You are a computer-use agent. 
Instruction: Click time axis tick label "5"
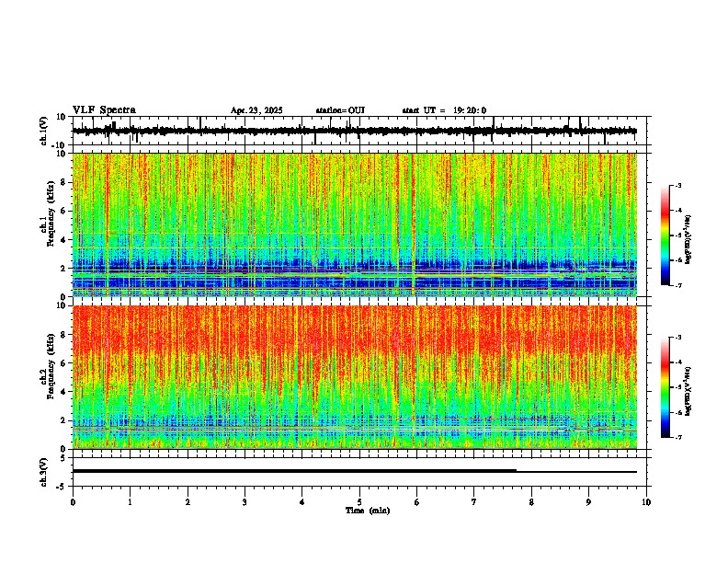click(359, 502)
